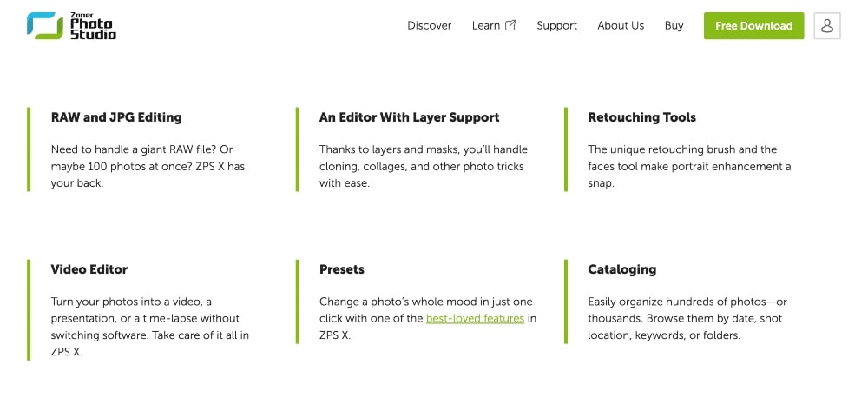Image resolution: width=868 pixels, height=411 pixels.
Task: Select the Presets heading
Action: coord(342,269)
